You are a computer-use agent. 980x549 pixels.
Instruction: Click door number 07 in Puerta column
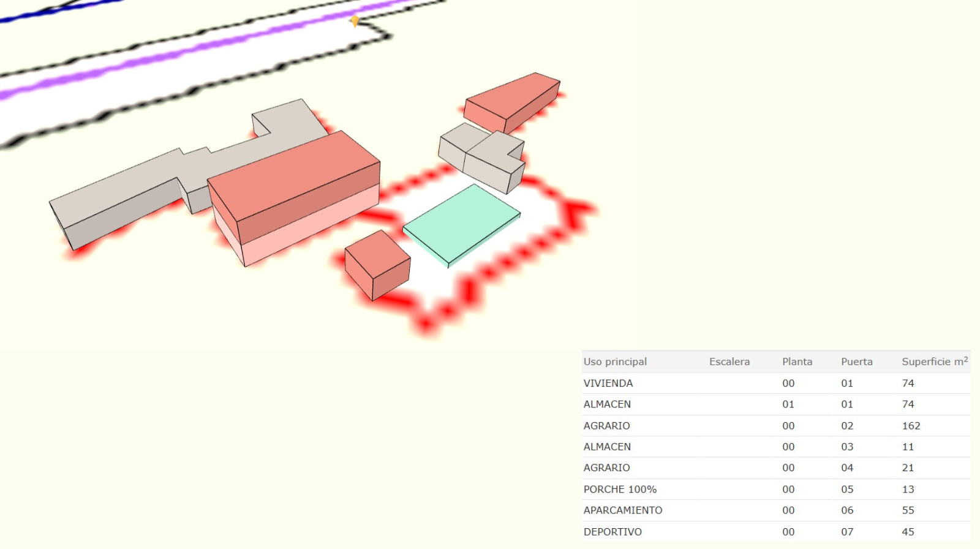tap(847, 532)
